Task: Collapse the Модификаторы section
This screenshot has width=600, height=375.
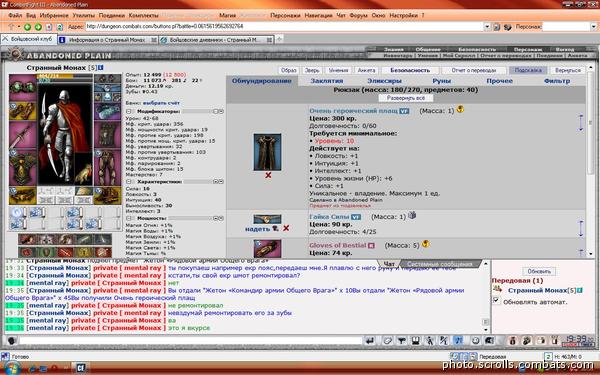Action: 129,111
